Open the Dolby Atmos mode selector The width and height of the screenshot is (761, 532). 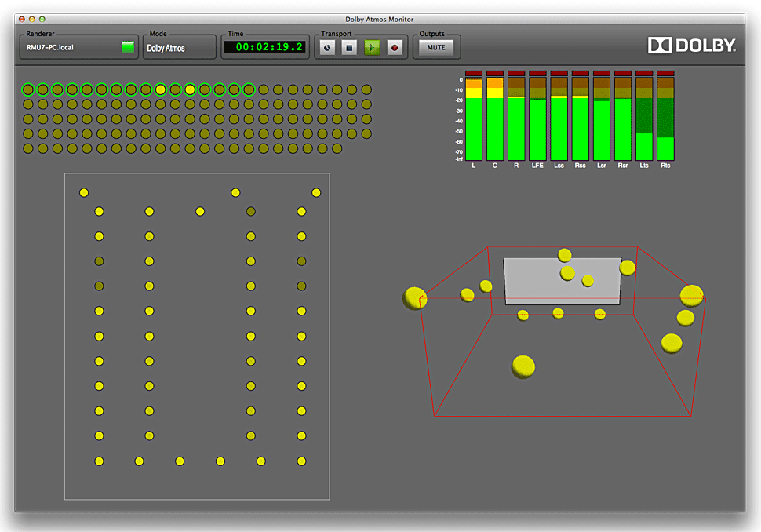point(179,48)
